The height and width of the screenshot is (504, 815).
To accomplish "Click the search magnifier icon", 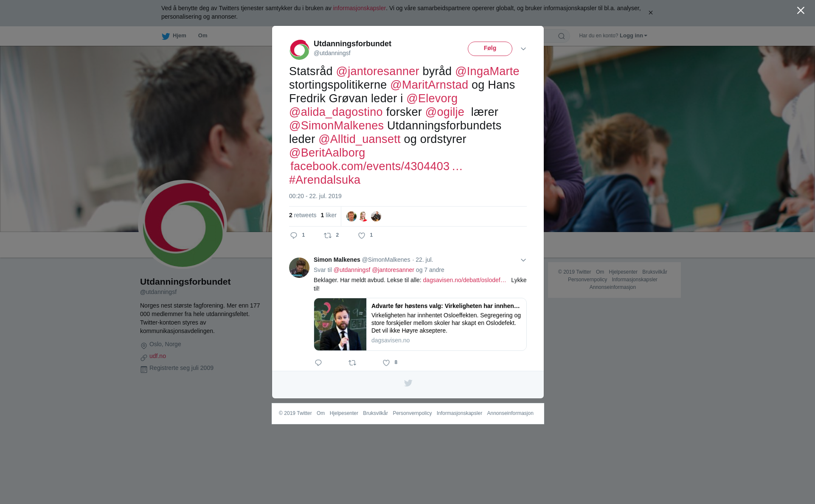I will (562, 36).
